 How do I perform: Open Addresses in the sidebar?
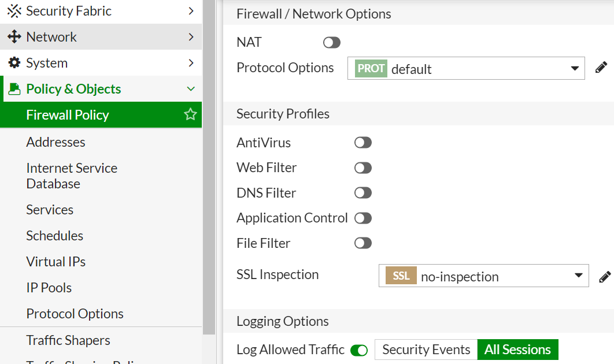point(56,142)
